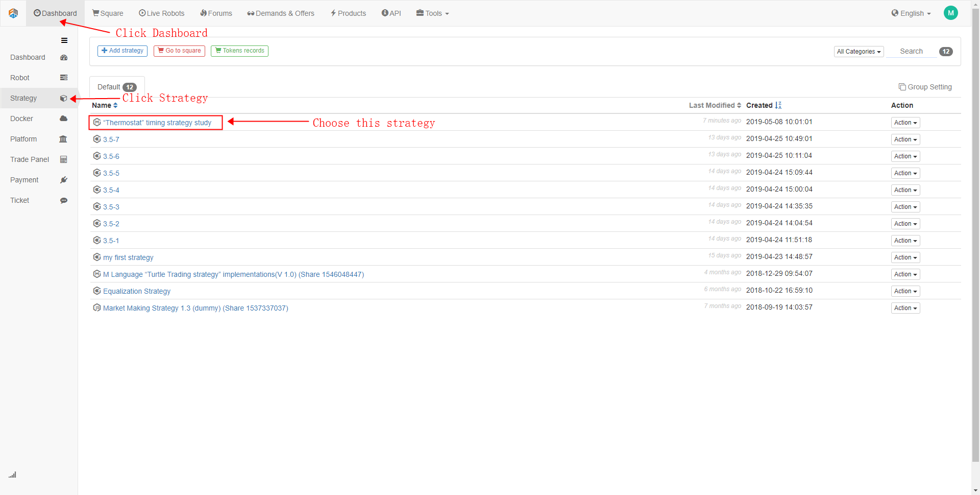Open the my first strategy link
The image size is (980, 495).
tap(128, 257)
